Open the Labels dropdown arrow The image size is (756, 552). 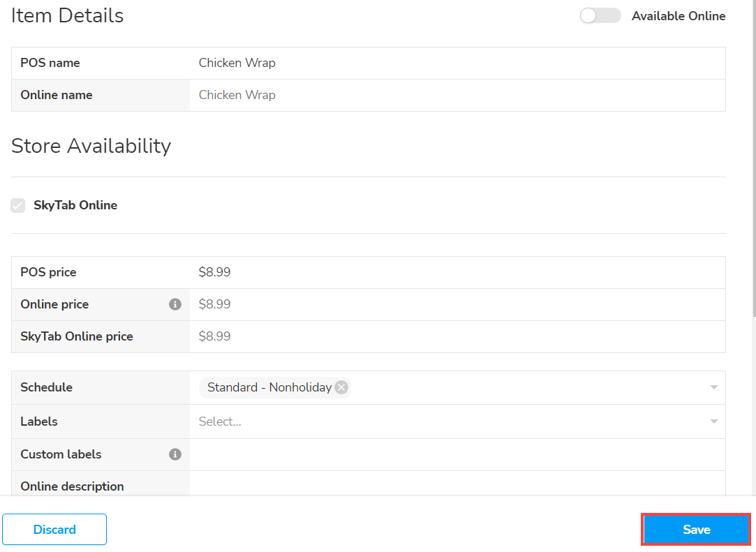pos(713,422)
